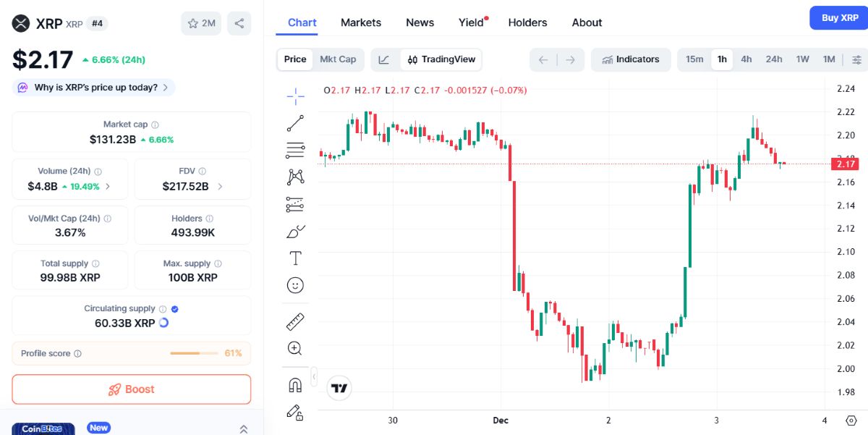Open the News tab
Screen dimensions: 868x435
(x=420, y=22)
